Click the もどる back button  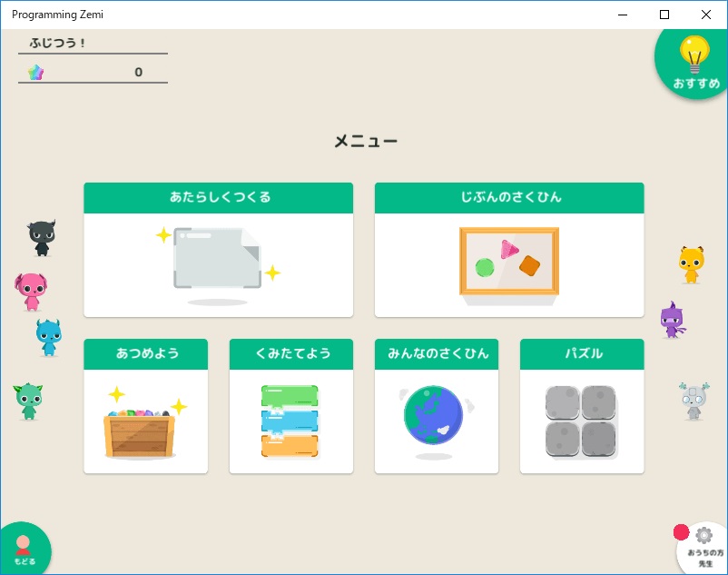coord(25,549)
